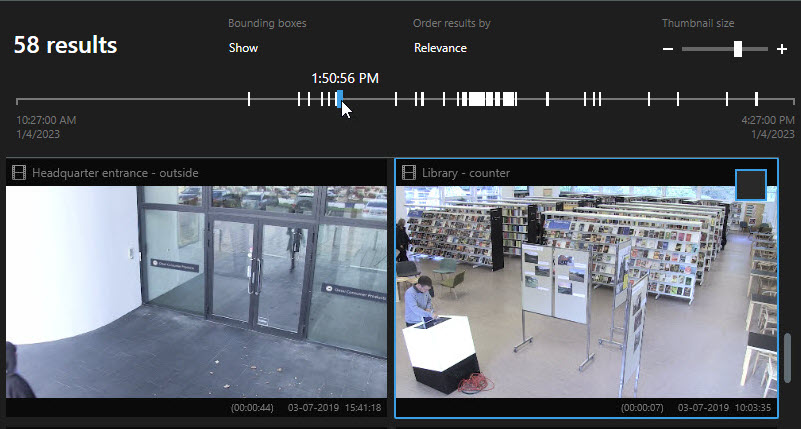The width and height of the screenshot is (801, 429).
Task: Click the 10:27:00 AM timeline start label
Action: pos(46,120)
